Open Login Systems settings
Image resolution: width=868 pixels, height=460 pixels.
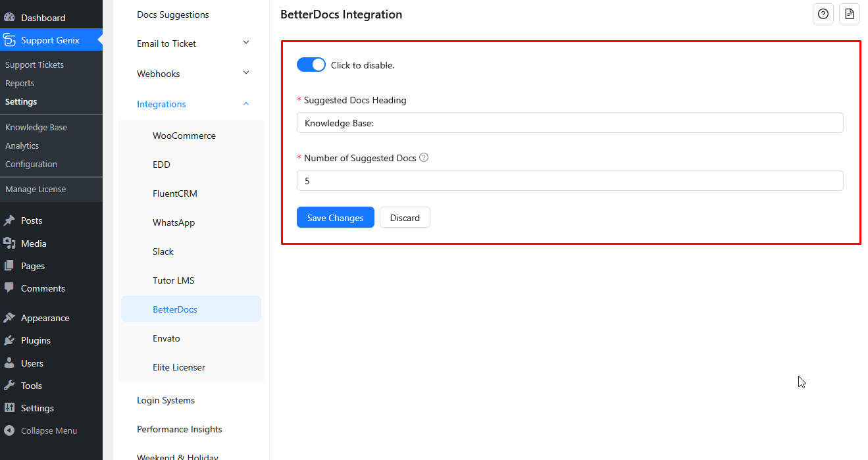coord(166,400)
